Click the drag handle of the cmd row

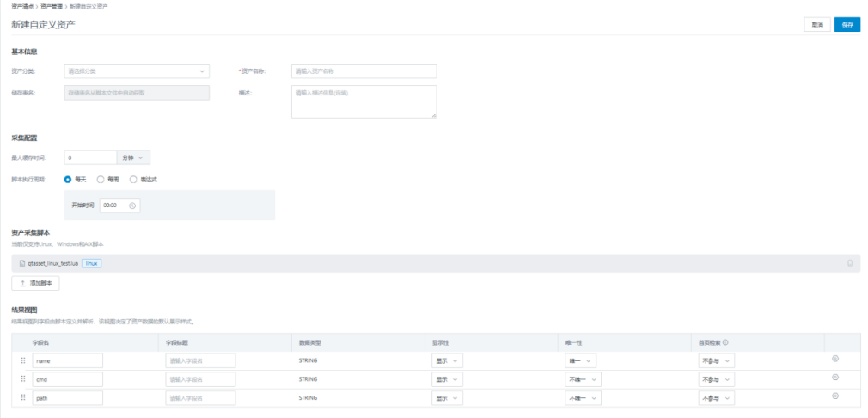pyautogui.click(x=23, y=379)
